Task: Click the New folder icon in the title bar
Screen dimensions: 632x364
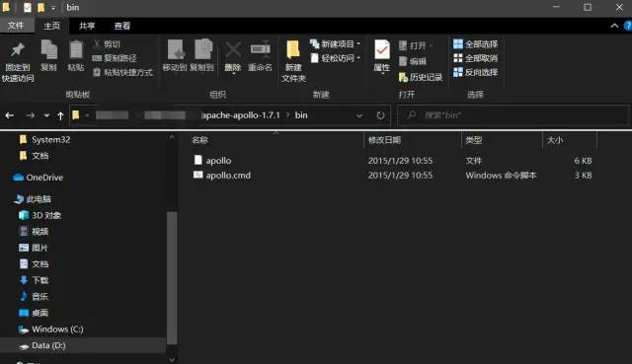Action: tap(41, 7)
